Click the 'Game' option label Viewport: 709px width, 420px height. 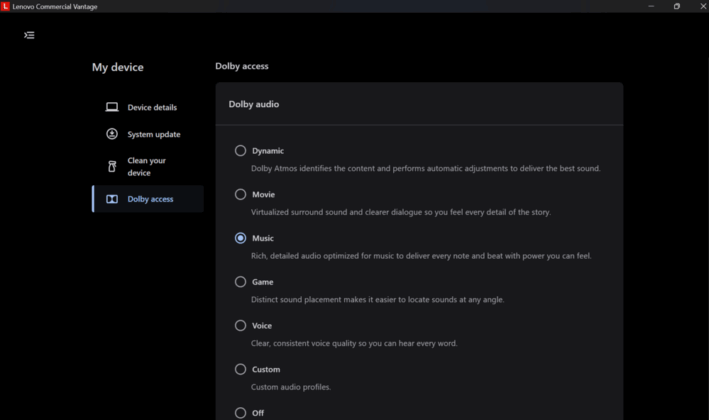click(263, 282)
